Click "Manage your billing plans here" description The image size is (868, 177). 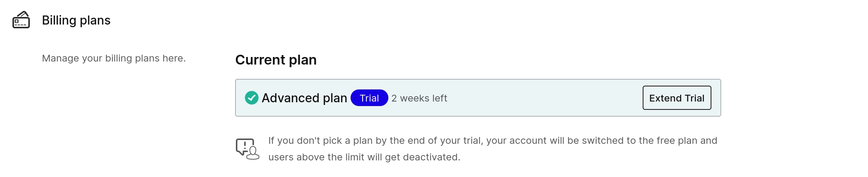tap(114, 58)
